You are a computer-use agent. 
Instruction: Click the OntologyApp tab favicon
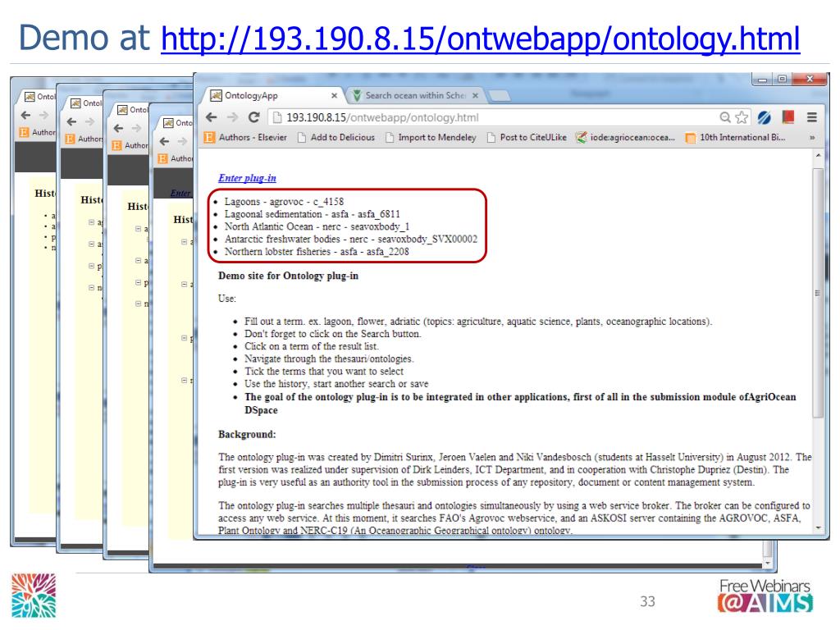click(x=216, y=95)
